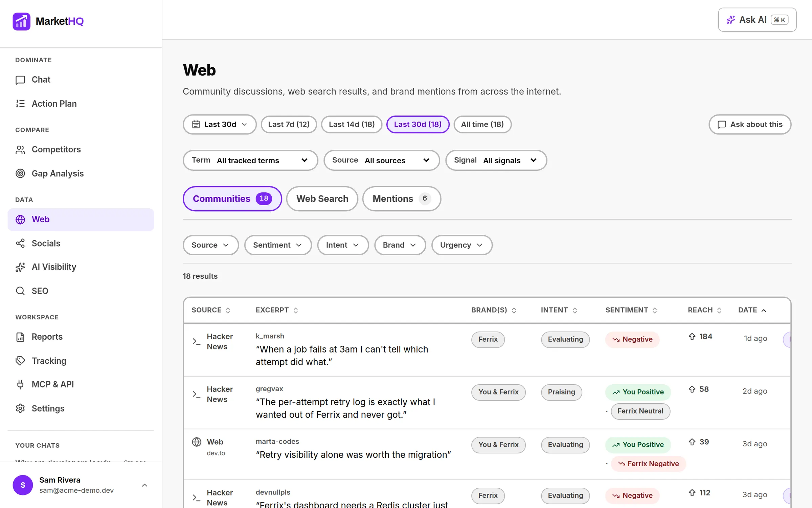Sort table by EXCERPT column

[x=277, y=310]
